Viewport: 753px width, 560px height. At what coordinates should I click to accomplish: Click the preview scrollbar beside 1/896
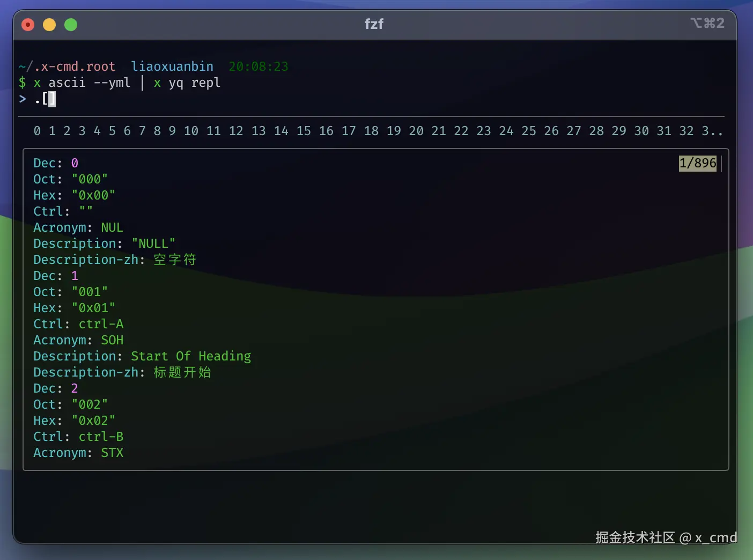tap(722, 164)
